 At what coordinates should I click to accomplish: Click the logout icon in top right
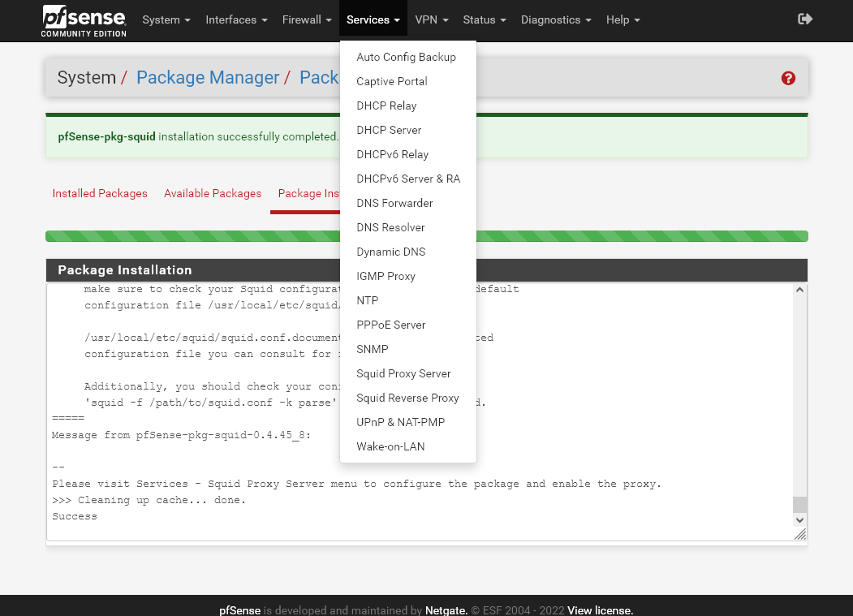(x=804, y=18)
